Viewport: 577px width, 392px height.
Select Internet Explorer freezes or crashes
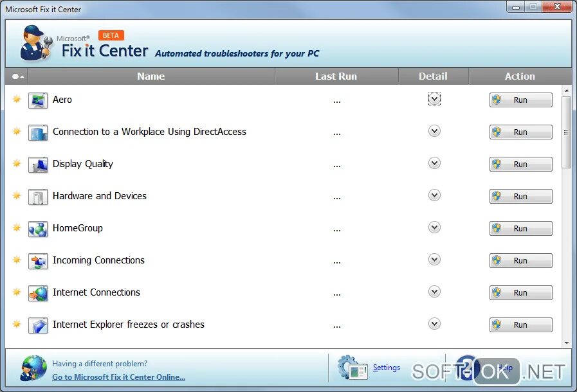click(x=129, y=325)
